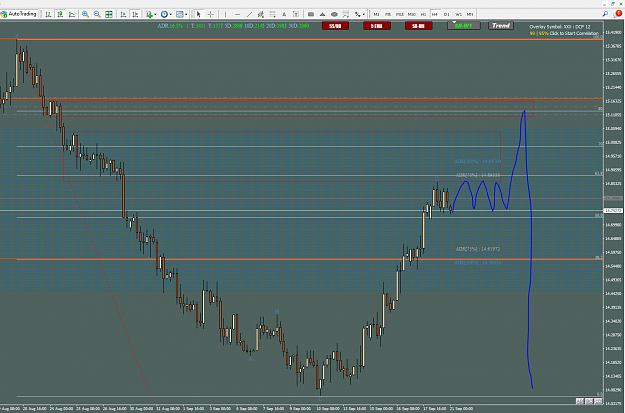The image size is (625, 413).
Task: Select the equidistant channel tool
Action: click(x=261, y=14)
